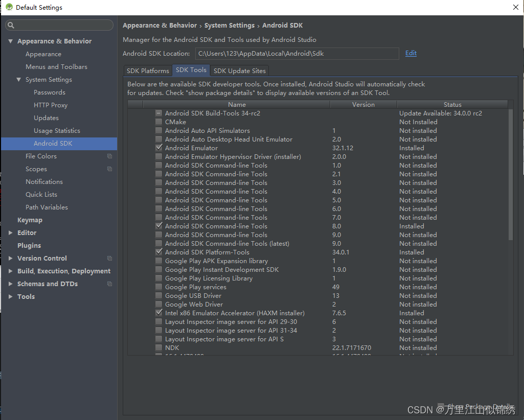524x420 pixels.
Task: Click the Edit link for SDK location
Action: (411, 53)
